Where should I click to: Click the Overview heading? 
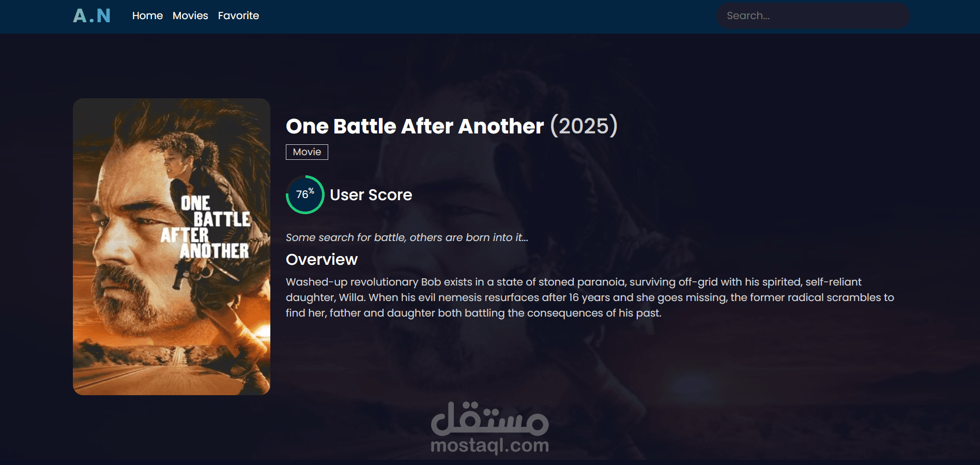(321, 259)
